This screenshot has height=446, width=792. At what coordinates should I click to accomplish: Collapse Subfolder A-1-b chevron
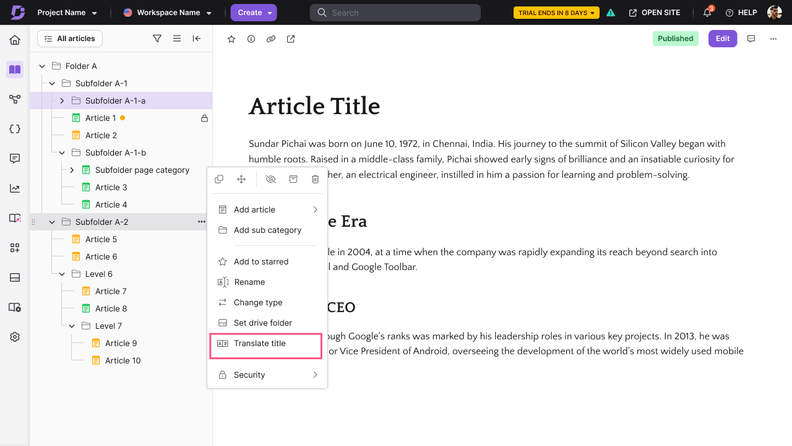click(62, 153)
